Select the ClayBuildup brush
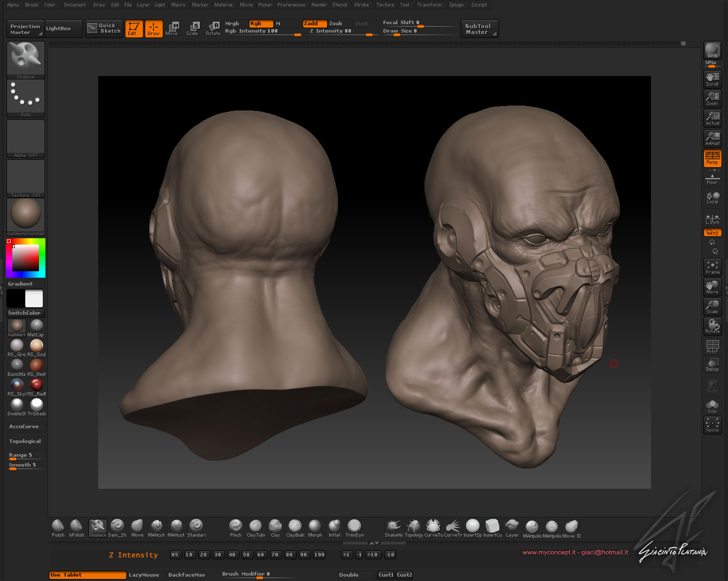 coord(295,528)
